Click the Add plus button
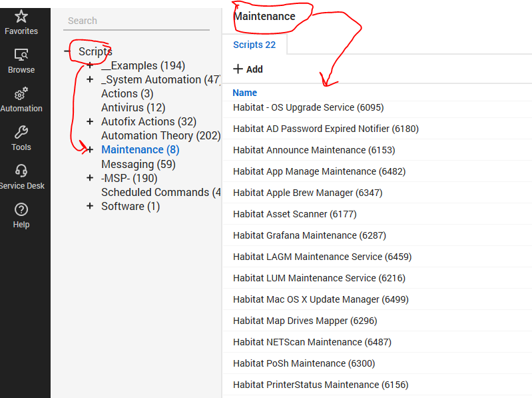The width and height of the screenshot is (532, 398). coord(248,69)
